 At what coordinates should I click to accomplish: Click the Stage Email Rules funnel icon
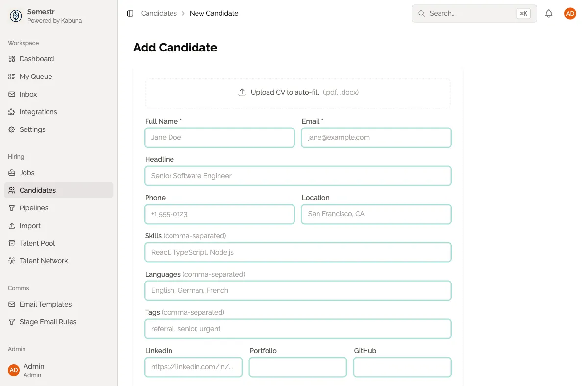(12, 322)
